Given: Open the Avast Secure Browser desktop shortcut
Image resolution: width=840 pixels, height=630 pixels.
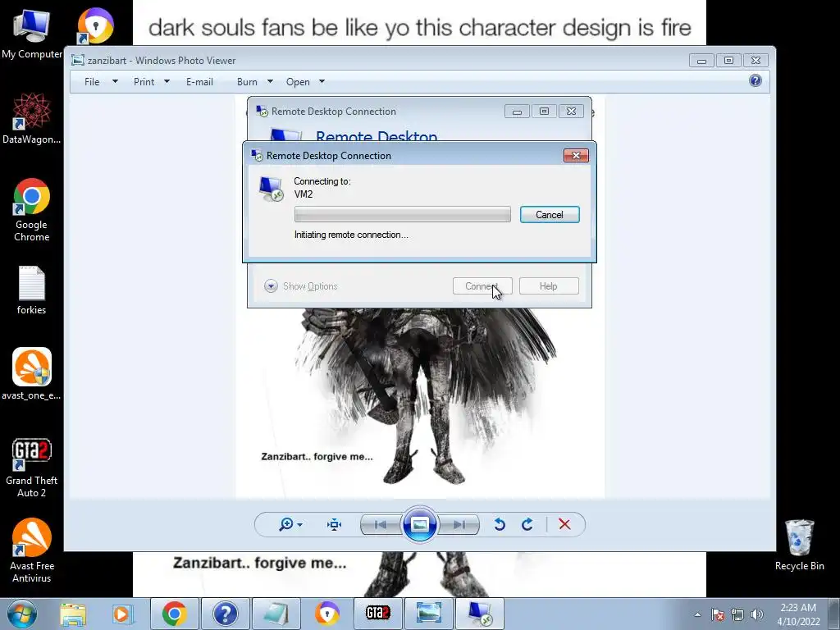Looking at the screenshot, I should point(95,25).
